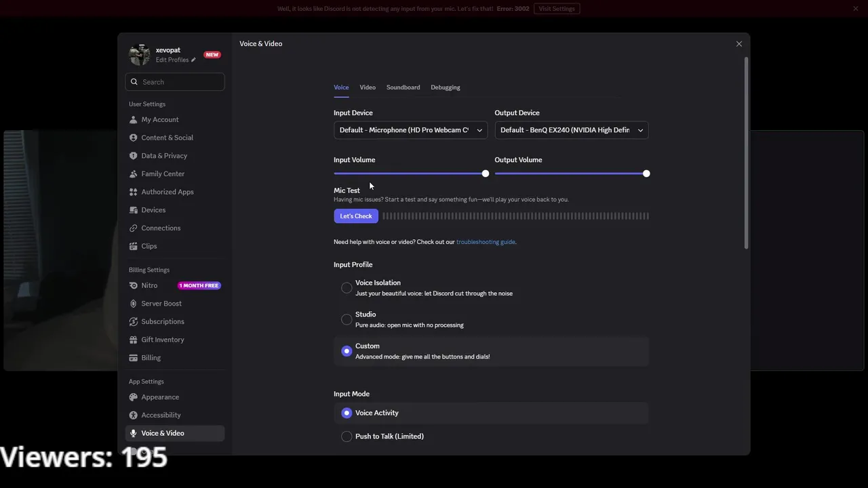This screenshot has height=488, width=868.
Task: Click the Content & Social icon
Action: (x=134, y=138)
